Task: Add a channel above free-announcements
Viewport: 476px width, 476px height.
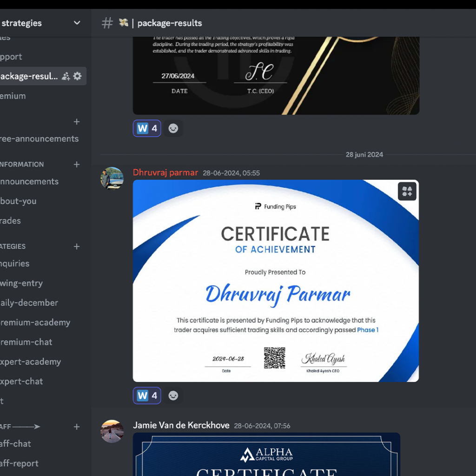Action: (77, 122)
